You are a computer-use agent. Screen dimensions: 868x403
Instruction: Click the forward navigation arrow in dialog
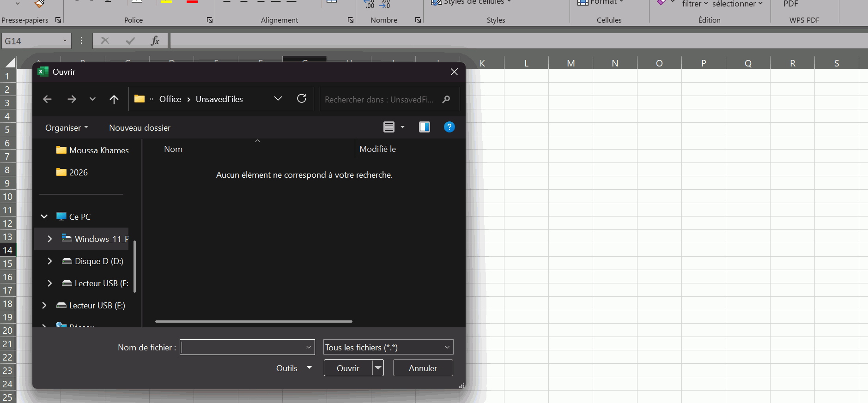(72, 99)
